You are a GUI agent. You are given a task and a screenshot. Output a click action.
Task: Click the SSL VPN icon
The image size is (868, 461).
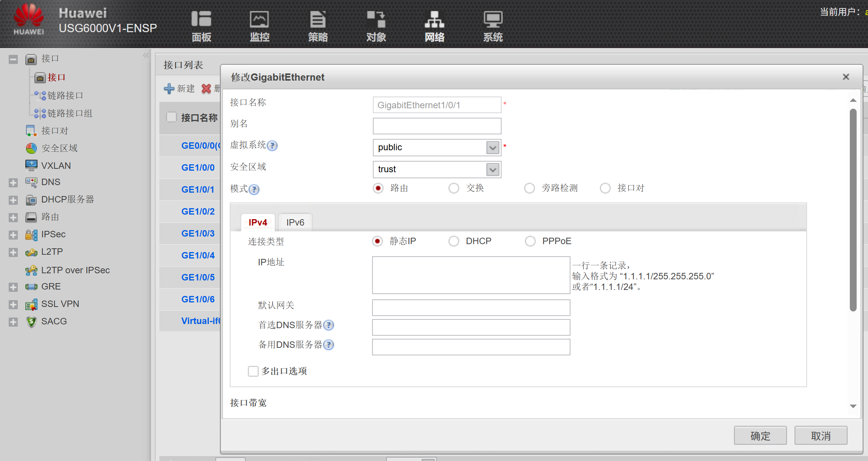pos(31,304)
